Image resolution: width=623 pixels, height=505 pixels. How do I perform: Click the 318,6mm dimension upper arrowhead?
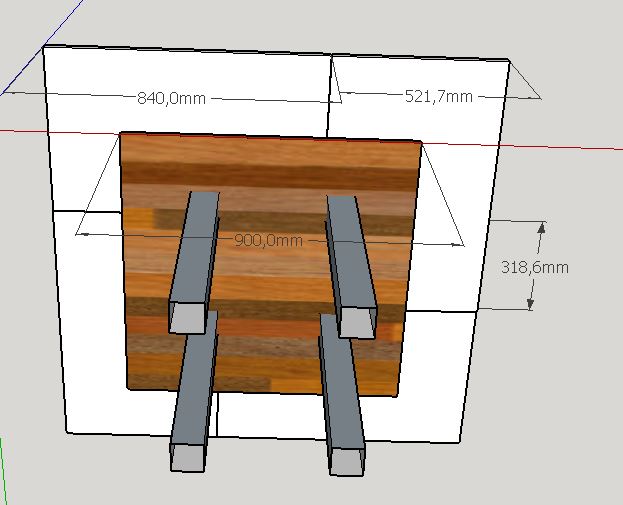tap(541, 227)
